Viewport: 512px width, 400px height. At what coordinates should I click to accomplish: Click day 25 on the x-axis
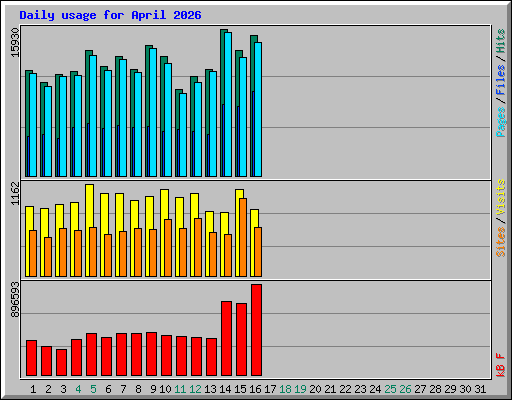click(390, 389)
